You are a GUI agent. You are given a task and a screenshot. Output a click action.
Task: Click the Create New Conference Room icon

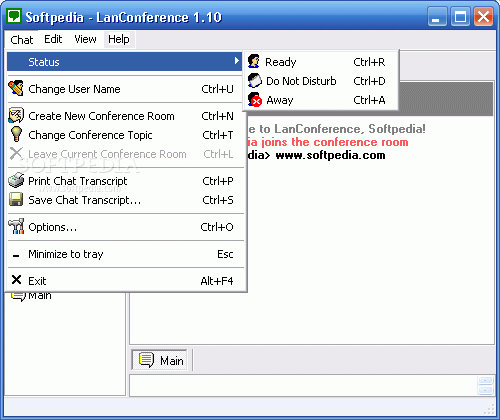pos(16,115)
